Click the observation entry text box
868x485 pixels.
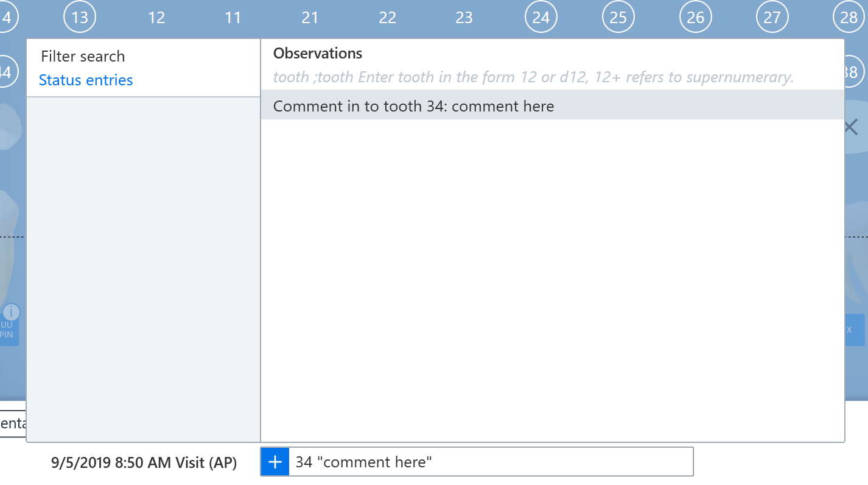coord(491,462)
